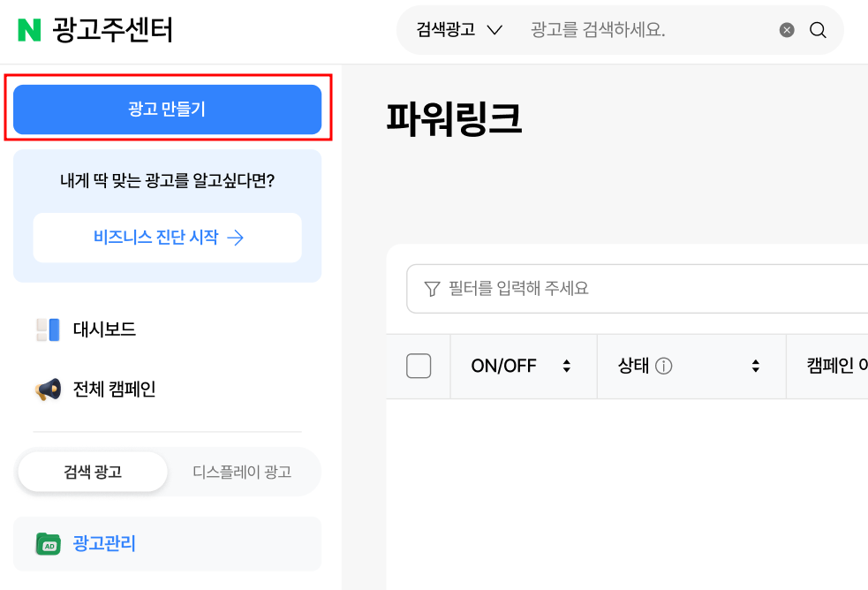
Task: Click the 대시보드 dashboard icon
Action: [x=49, y=329]
